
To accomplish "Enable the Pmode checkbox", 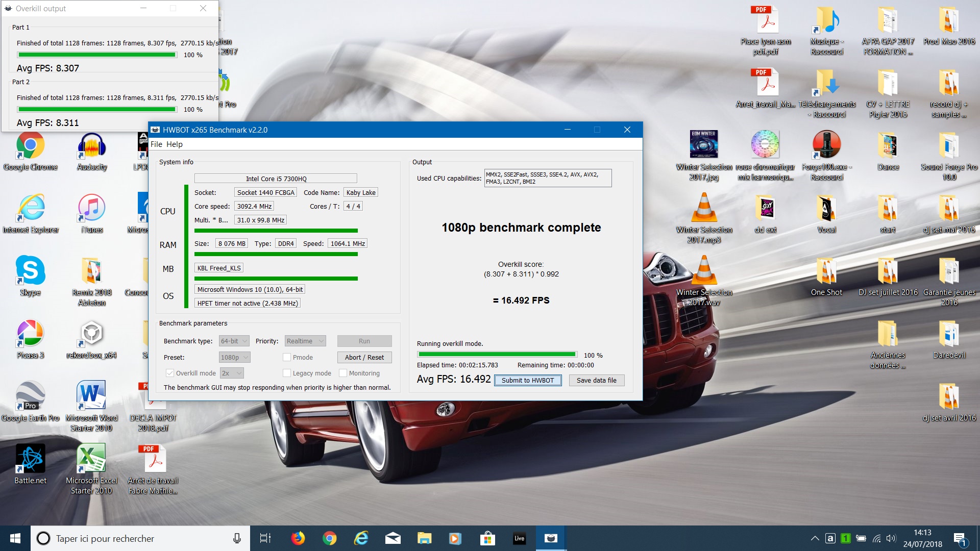I will 287,358.
